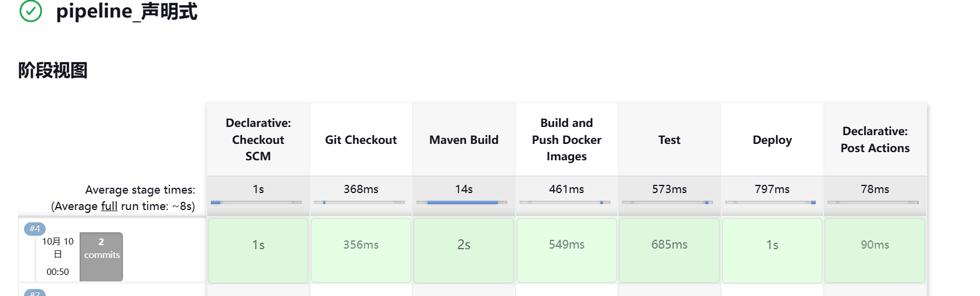Viewport: 980px width, 296px height.
Task: Click Maven Build average time progress bar
Action: point(462,202)
